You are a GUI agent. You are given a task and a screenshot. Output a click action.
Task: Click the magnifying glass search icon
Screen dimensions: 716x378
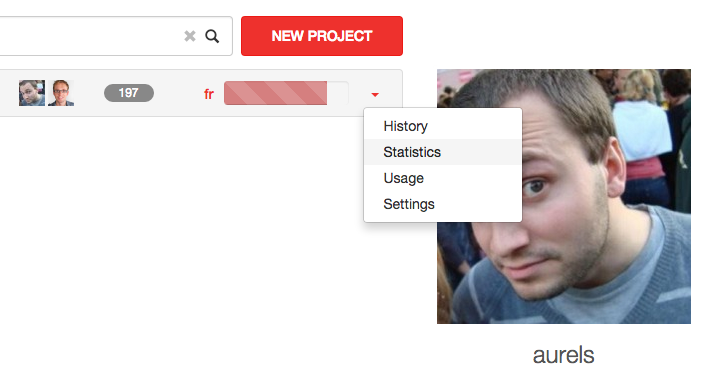coord(212,36)
